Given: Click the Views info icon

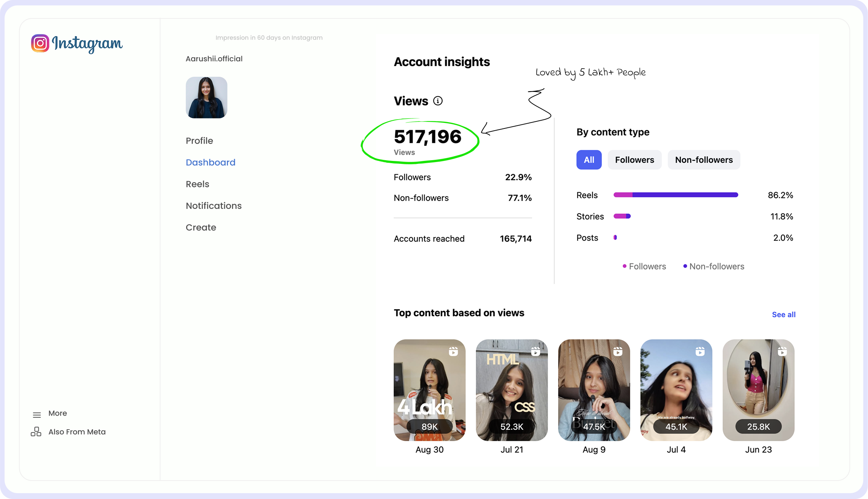Looking at the screenshot, I should click(x=438, y=101).
